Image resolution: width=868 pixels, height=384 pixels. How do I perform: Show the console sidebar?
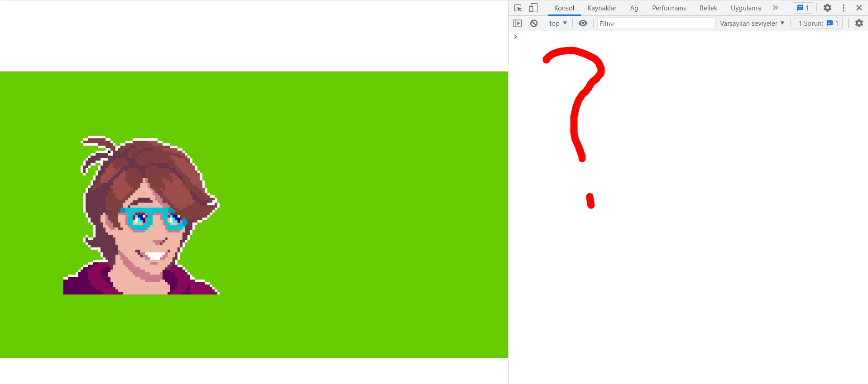tap(518, 24)
